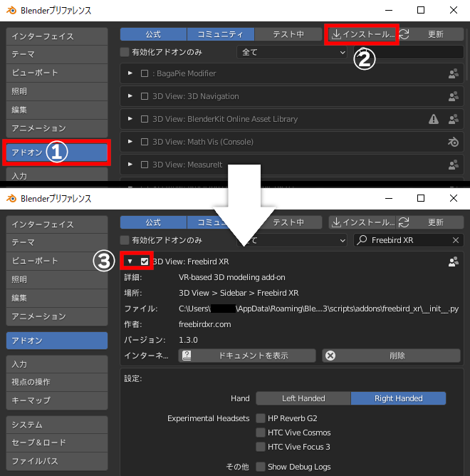
Task: Enable HTC Vive Focus 3 experimental headset
Action: point(261,447)
